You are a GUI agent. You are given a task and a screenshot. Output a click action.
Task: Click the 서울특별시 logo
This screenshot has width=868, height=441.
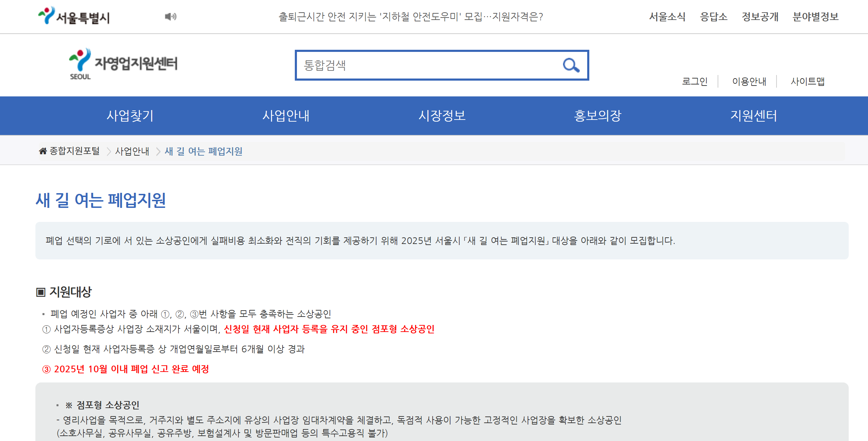tap(74, 16)
